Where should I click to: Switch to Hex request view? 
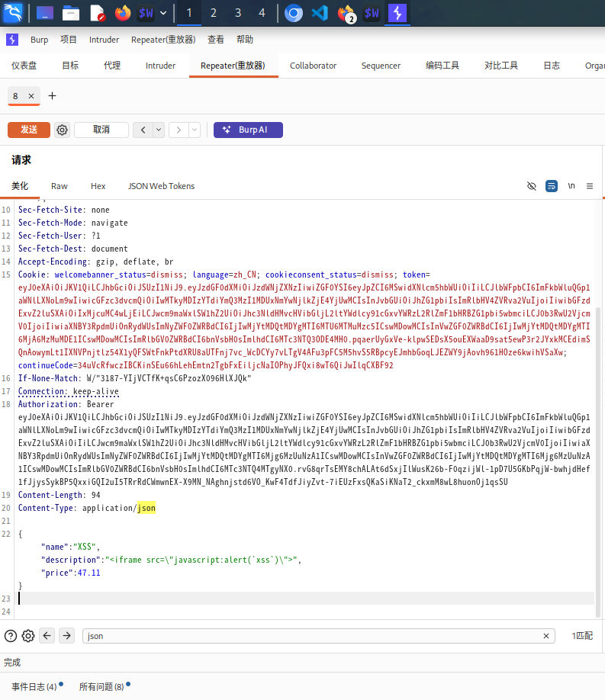[x=98, y=186]
